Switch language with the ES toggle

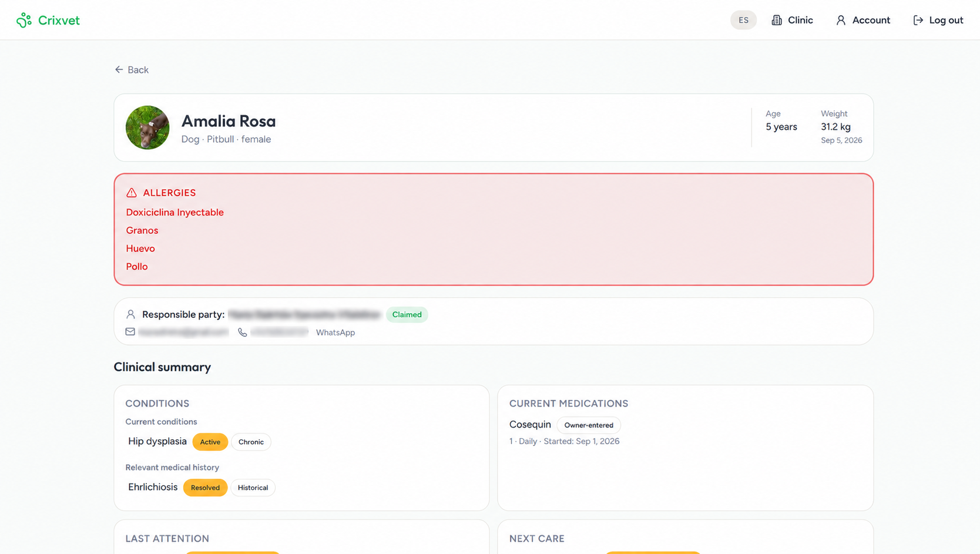point(743,20)
